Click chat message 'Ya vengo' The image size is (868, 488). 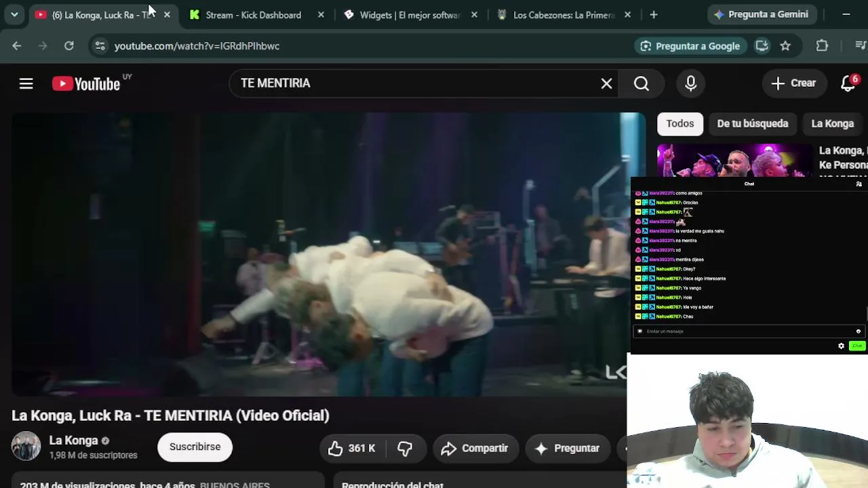point(692,288)
